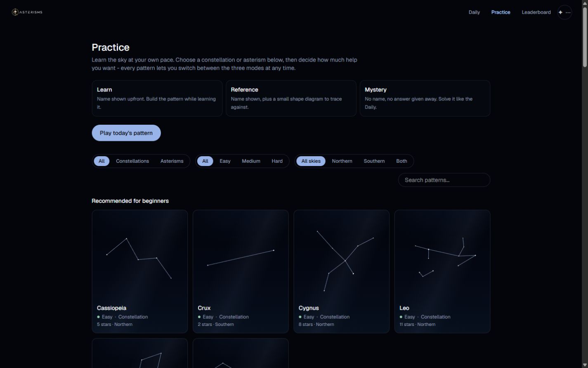Open the Leaderboard page
Viewport: 588px width, 368px height.
[536, 12]
